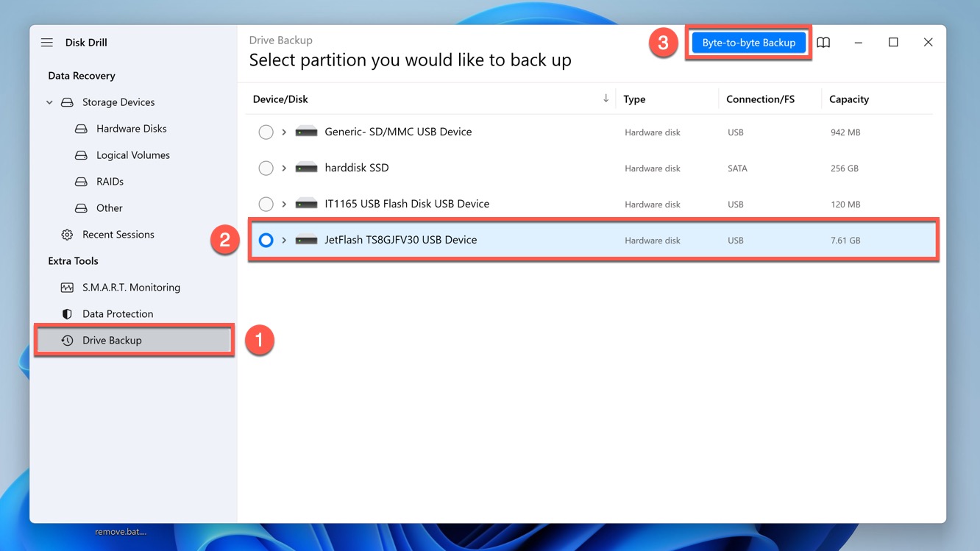
Task: Open Recent Sessions
Action: coord(117,234)
